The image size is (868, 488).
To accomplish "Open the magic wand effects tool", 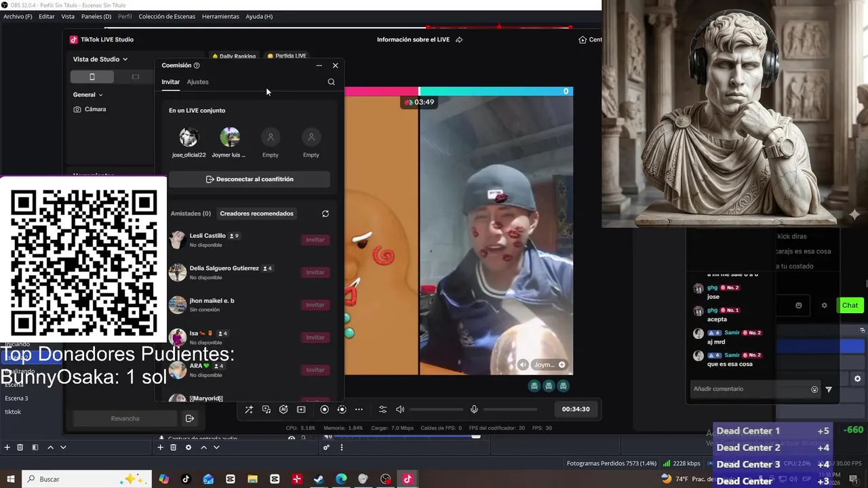I will click(249, 409).
